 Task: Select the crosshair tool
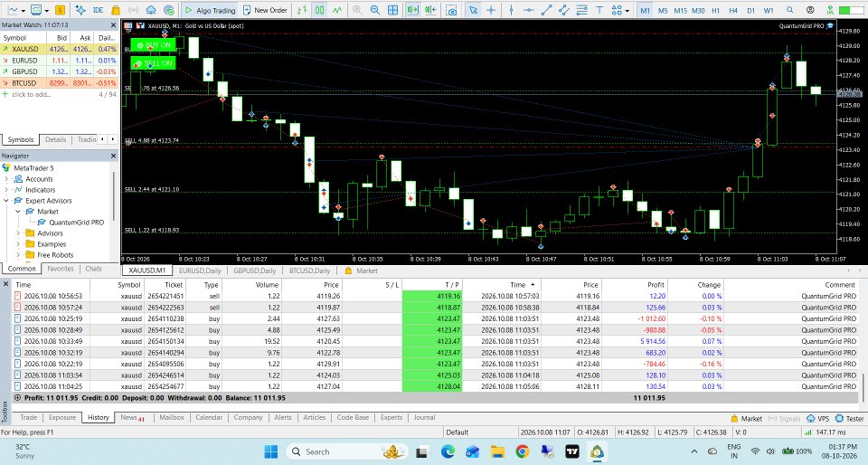[490, 10]
